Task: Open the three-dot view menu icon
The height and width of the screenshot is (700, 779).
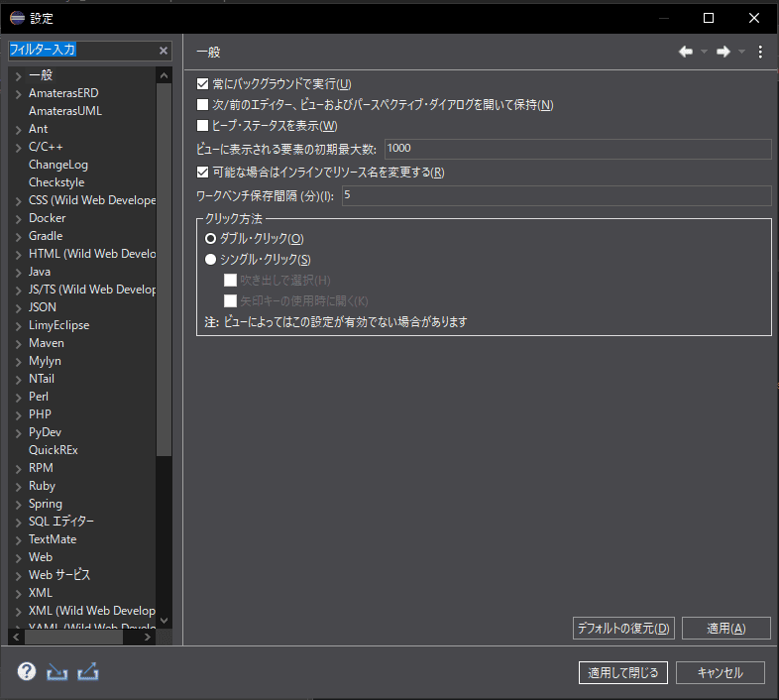Action: click(x=760, y=52)
